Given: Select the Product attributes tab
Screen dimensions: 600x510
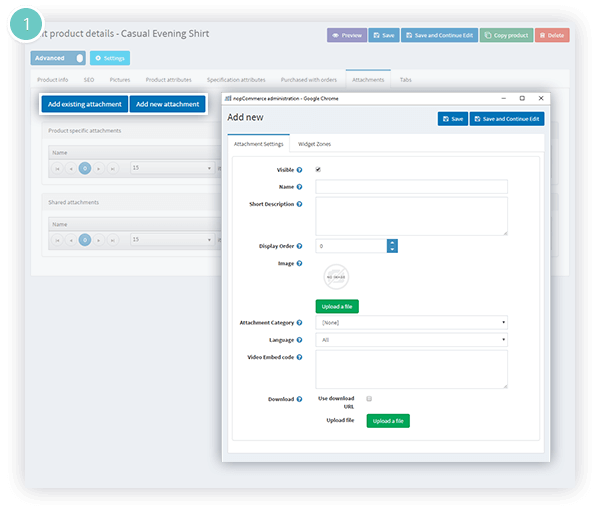Looking at the screenshot, I should click(x=168, y=80).
